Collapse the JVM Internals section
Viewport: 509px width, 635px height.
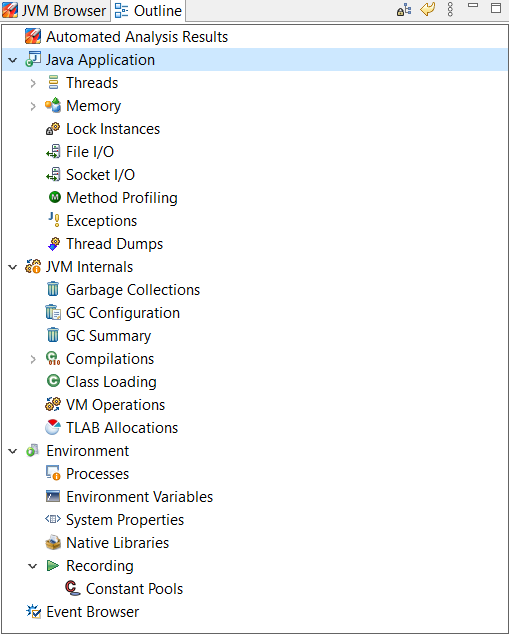13,267
